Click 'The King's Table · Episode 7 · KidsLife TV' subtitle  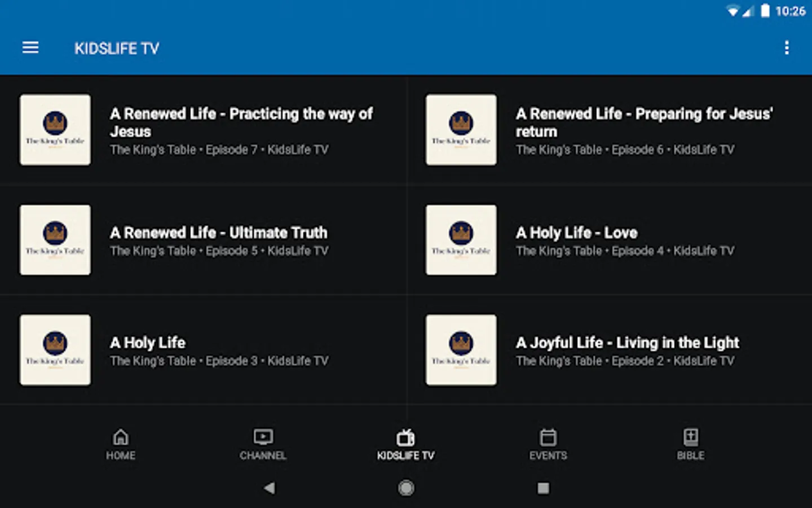tap(219, 150)
